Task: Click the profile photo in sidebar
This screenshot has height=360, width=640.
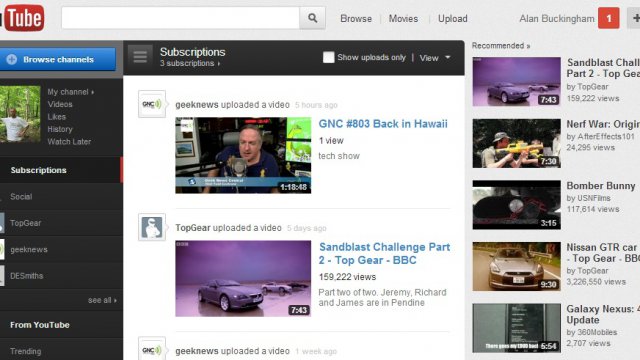Action: [20, 114]
